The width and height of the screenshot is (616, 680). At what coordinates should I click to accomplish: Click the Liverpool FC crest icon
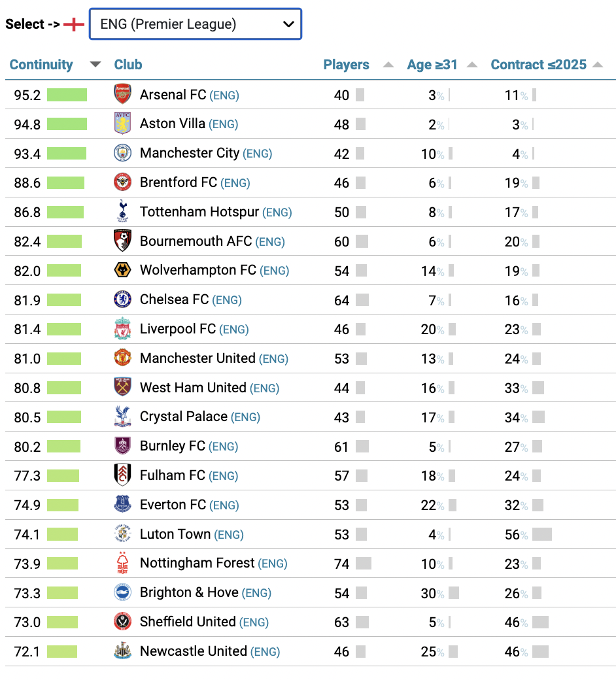point(123,329)
